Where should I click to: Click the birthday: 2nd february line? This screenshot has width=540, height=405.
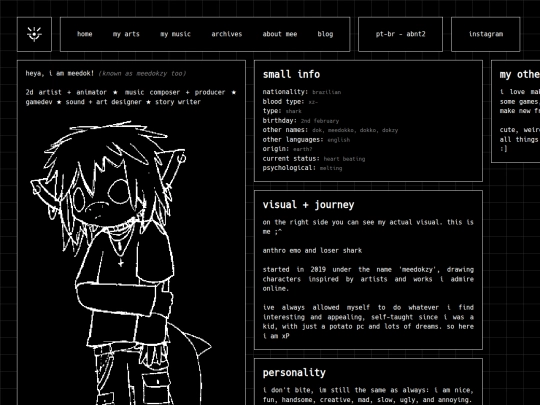pos(301,121)
